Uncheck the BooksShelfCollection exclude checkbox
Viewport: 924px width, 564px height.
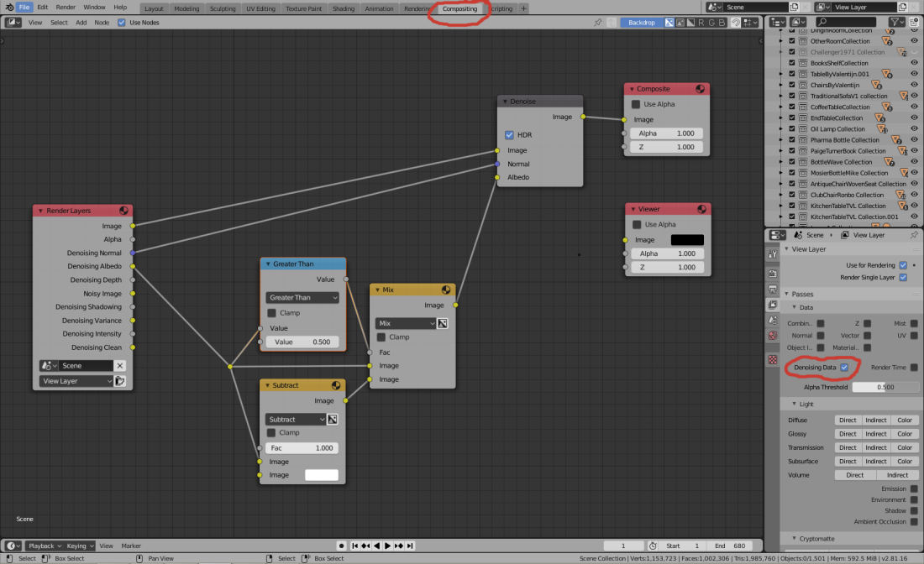tap(792, 63)
